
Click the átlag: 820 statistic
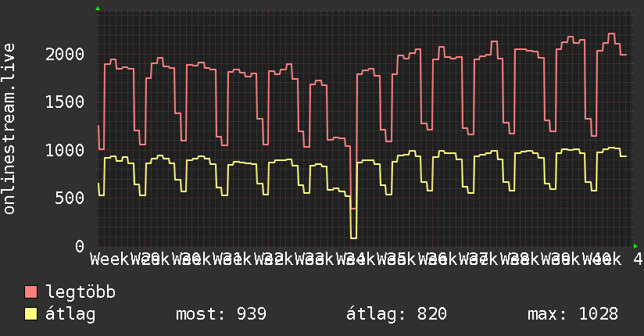tap(396, 314)
